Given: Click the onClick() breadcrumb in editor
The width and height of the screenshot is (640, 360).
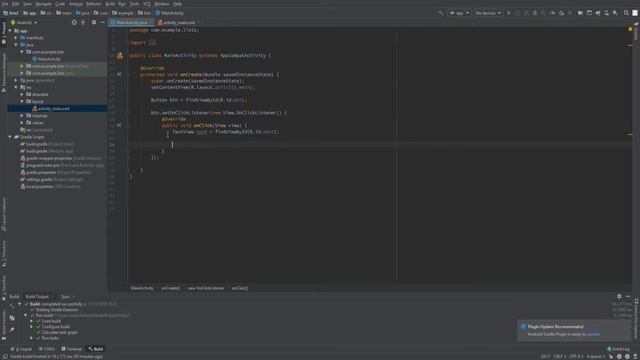Looking at the screenshot, I should tap(240, 288).
